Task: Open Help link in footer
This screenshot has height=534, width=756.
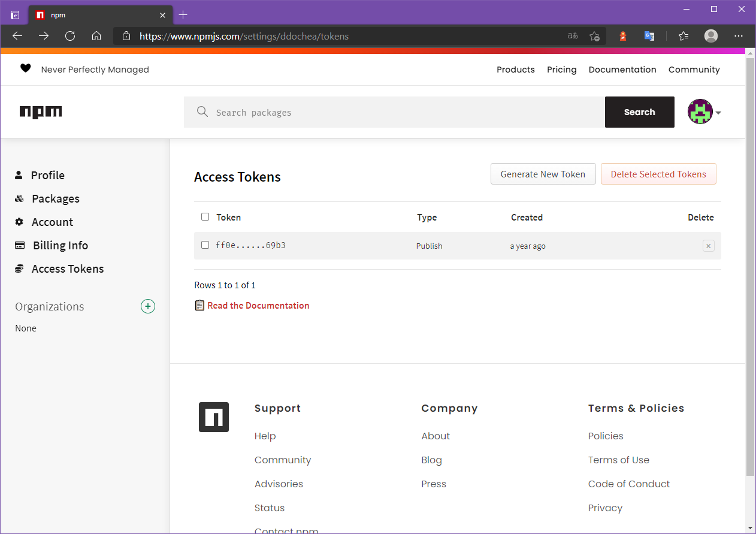Action: (265, 436)
